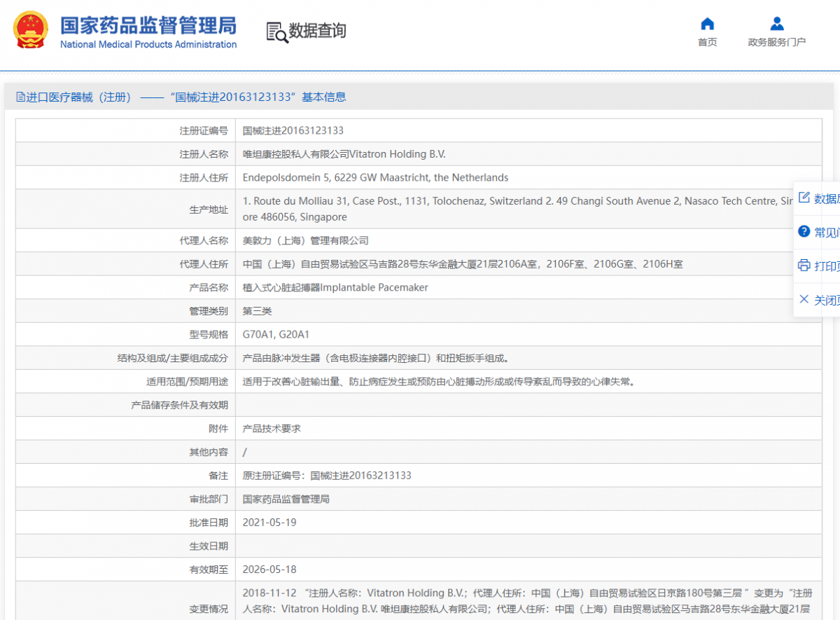Click 国械注进20163123133 registration number value

pyautogui.click(x=293, y=130)
